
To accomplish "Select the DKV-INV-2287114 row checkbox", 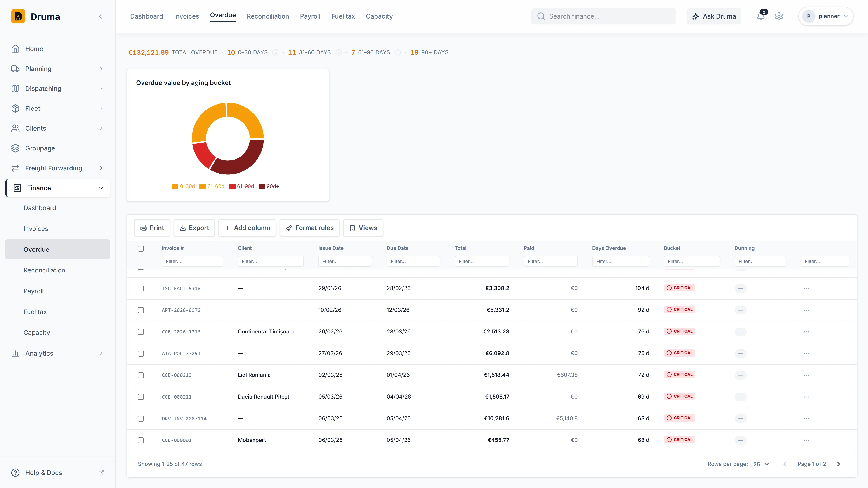I will [x=141, y=419].
